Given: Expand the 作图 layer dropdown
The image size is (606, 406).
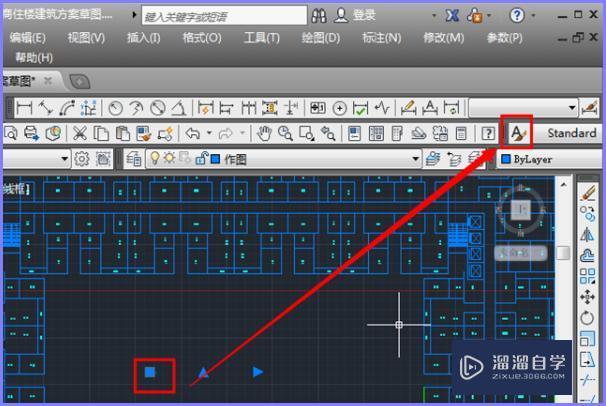Looking at the screenshot, I should coord(415,159).
